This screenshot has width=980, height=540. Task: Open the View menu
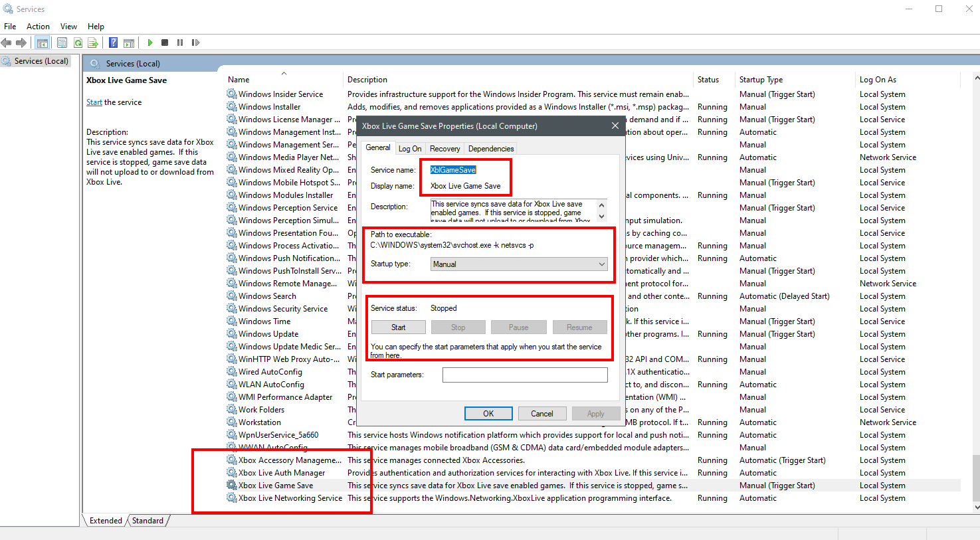(x=68, y=27)
